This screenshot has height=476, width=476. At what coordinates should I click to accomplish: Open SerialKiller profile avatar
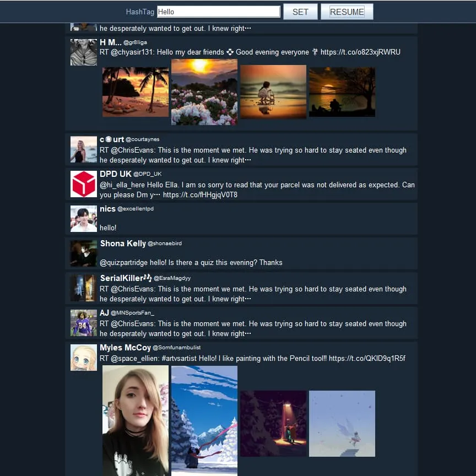[84, 288]
